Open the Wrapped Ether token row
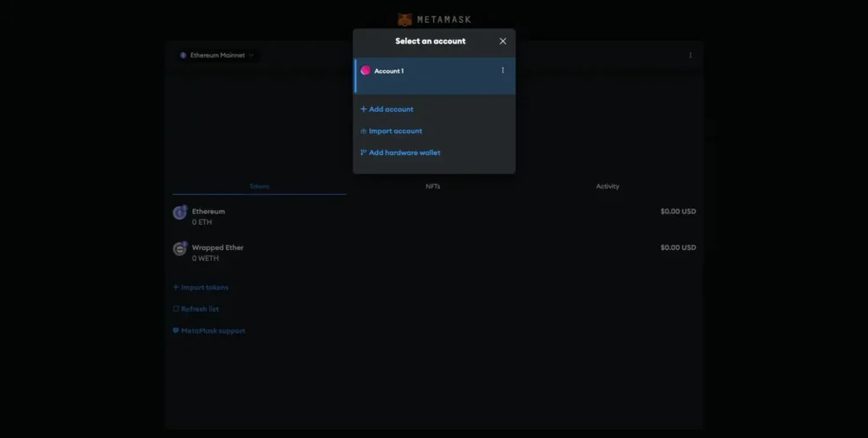Viewport: 868px width, 438px height. pos(435,252)
